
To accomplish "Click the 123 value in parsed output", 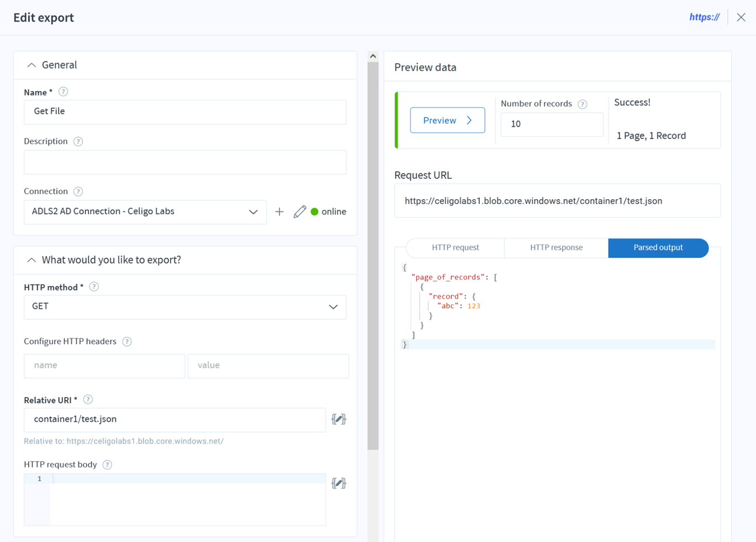I will coord(474,306).
